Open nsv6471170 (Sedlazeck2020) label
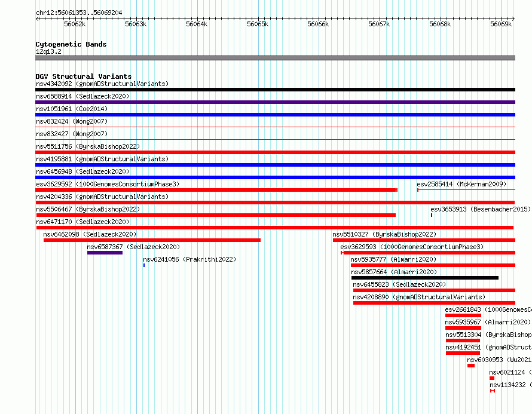The image size is (532, 414). tap(82, 222)
